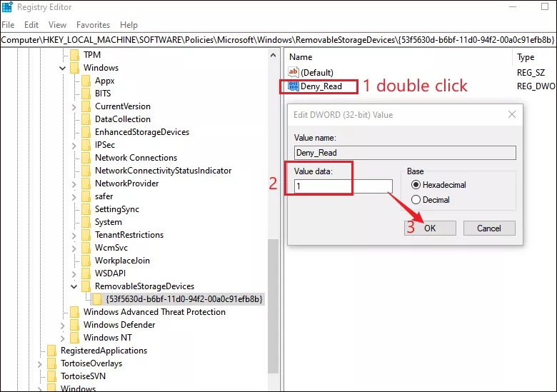Click the DataCollection folder icon

[86, 119]
